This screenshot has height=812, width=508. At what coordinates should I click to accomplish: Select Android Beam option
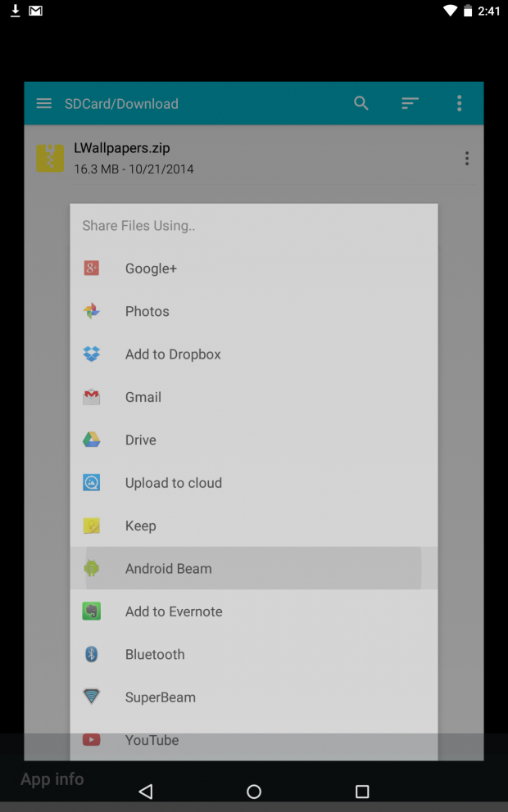coord(254,569)
